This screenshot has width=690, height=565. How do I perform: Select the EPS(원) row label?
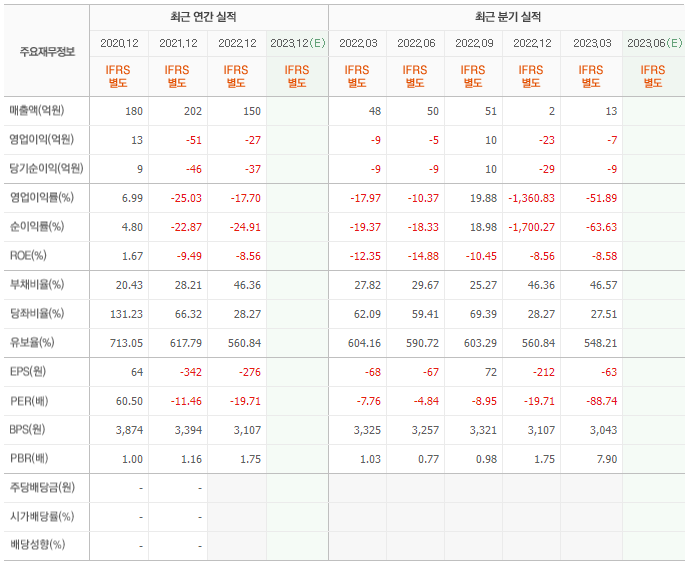[28, 371]
